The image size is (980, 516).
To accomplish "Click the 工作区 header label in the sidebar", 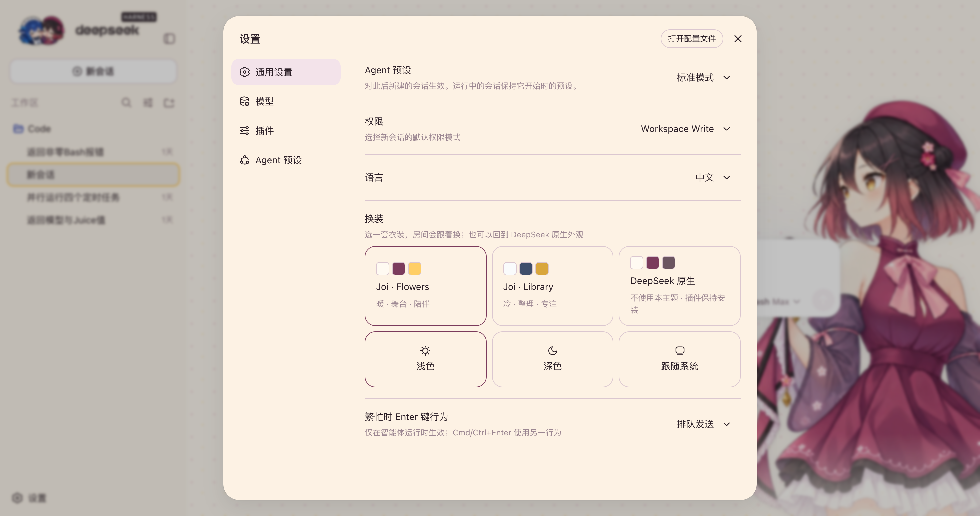I will tap(24, 103).
